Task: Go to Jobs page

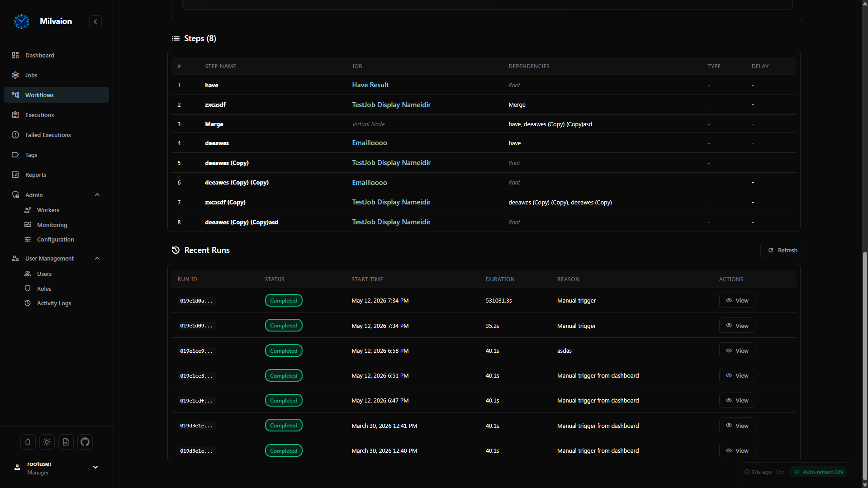Action: [56, 75]
